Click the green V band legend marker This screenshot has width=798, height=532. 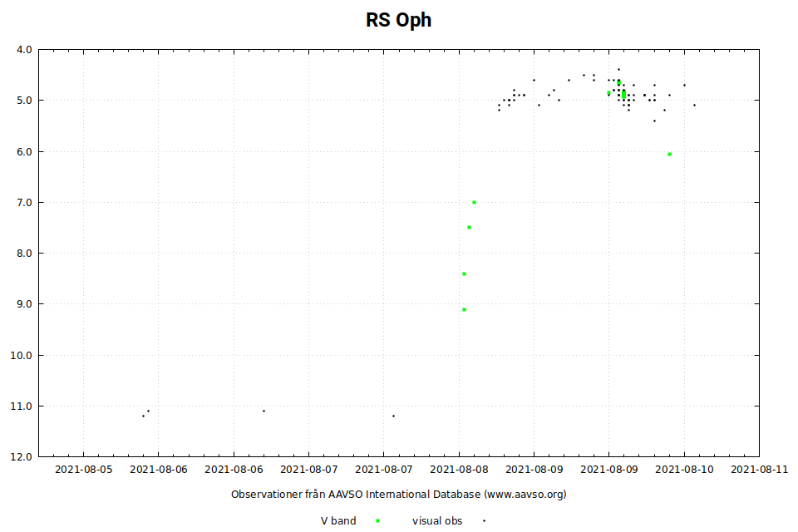point(378,521)
